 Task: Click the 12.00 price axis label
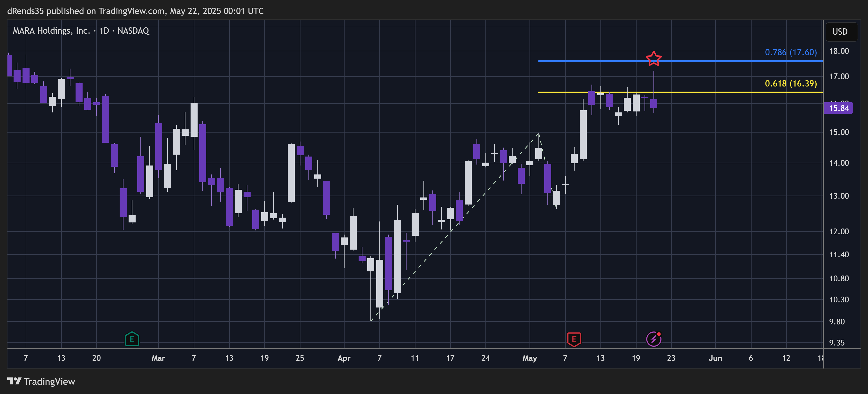839,231
